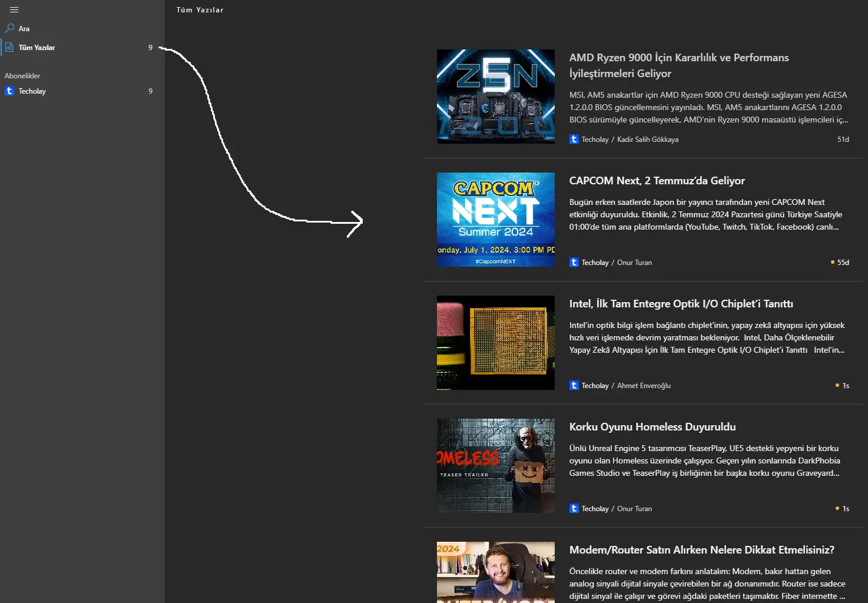The image size is (868, 603).
Task: Click Techolay feed icon in sidebar
Action: (9, 91)
